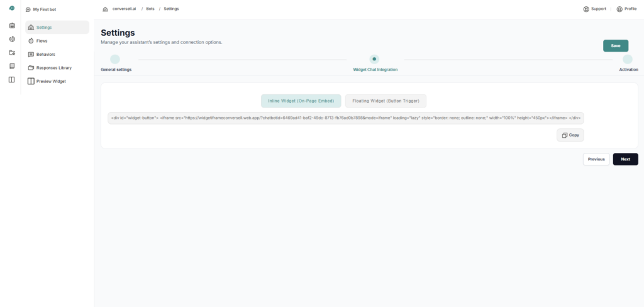Click the home icon in breadcrumb
Image resolution: width=644 pixels, height=307 pixels.
pos(105,9)
